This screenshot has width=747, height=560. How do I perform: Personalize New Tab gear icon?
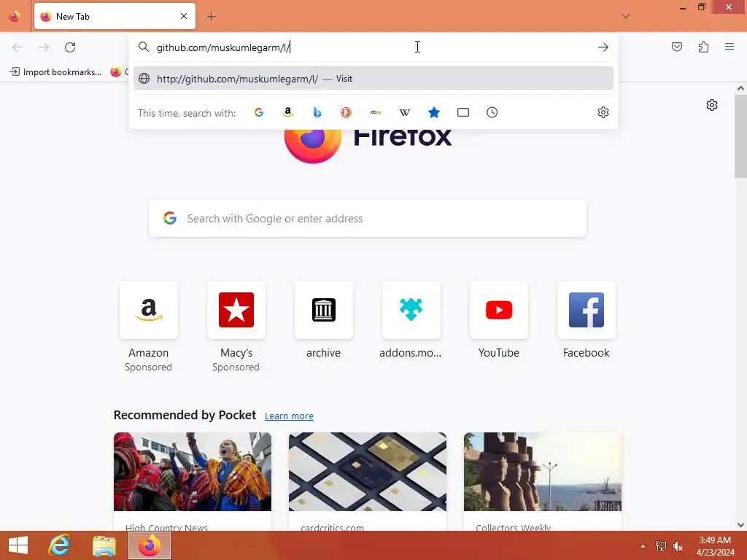pyautogui.click(x=712, y=105)
